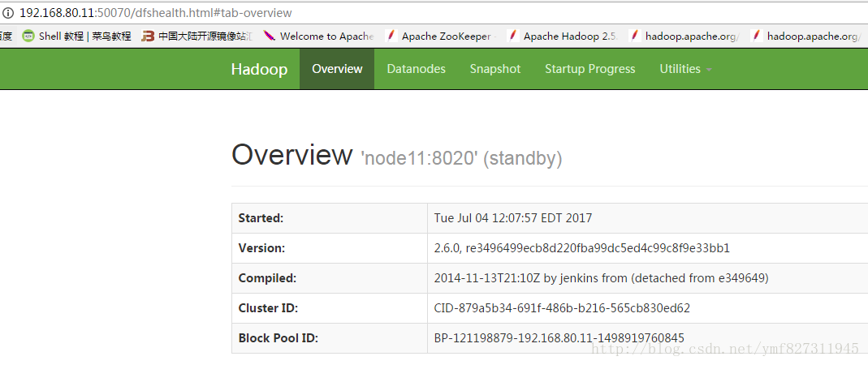
Task: Click the 中国大陆开源镜像站 bookmark favicon
Action: (x=148, y=36)
